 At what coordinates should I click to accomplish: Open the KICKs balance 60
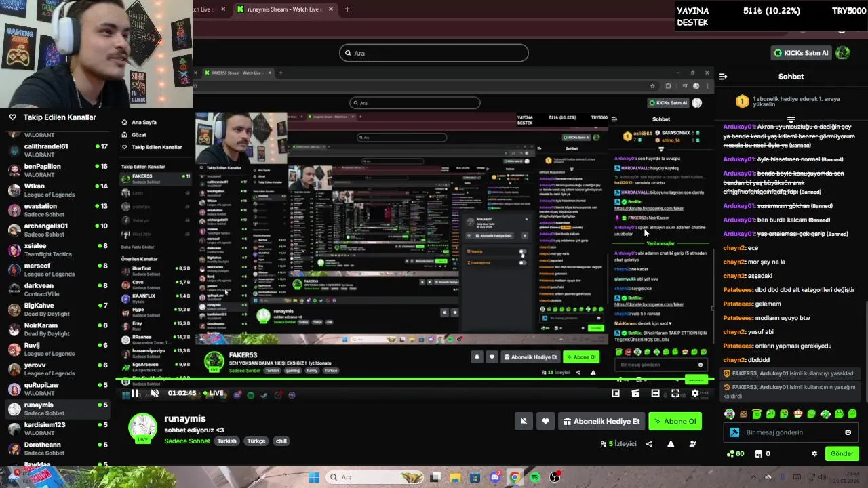tap(735, 453)
